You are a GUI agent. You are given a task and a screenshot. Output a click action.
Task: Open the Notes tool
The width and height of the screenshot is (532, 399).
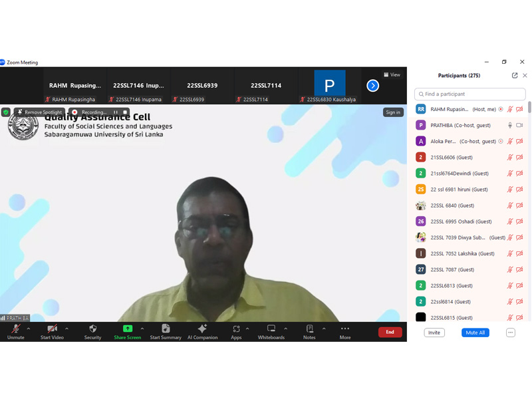tap(309, 329)
